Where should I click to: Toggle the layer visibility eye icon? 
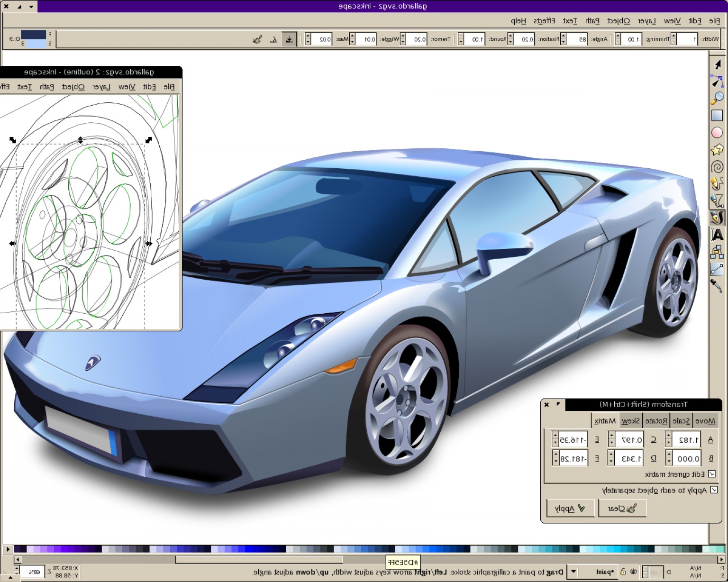tap(633, 572)
